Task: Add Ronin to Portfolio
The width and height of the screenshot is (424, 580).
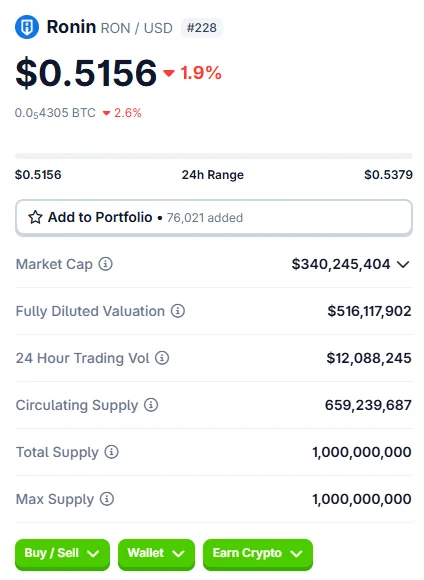Action: [214, 218]
